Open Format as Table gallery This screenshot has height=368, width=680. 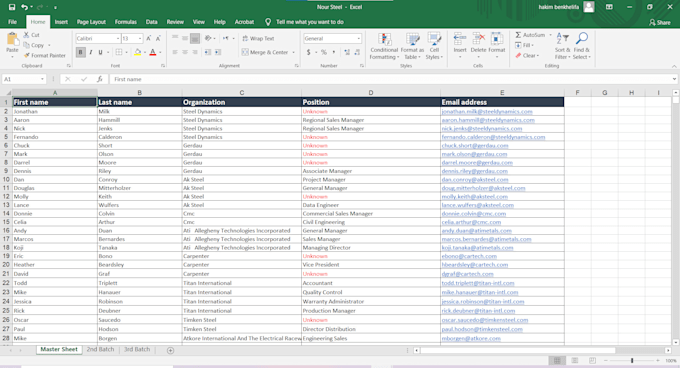point(412,46)
